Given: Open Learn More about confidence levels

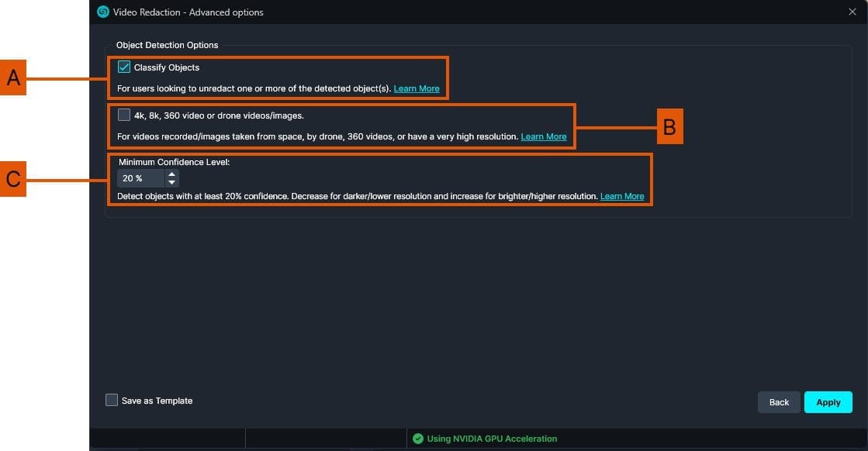Looking at the screenshot, I should pos(622,196).
